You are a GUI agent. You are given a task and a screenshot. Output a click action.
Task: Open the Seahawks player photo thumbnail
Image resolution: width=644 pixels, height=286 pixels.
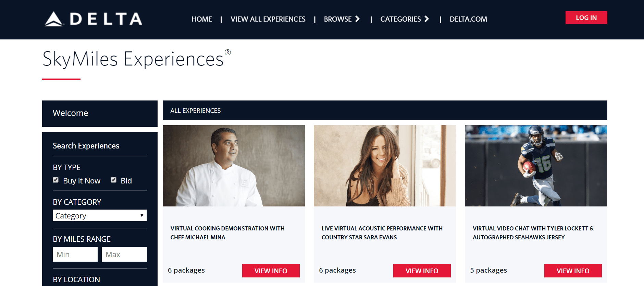click(536, 166)
